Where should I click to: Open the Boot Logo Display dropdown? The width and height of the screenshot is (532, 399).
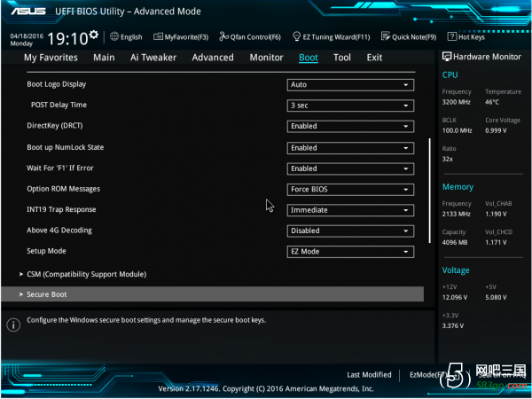pyautogui.click(x=350, y=85)
